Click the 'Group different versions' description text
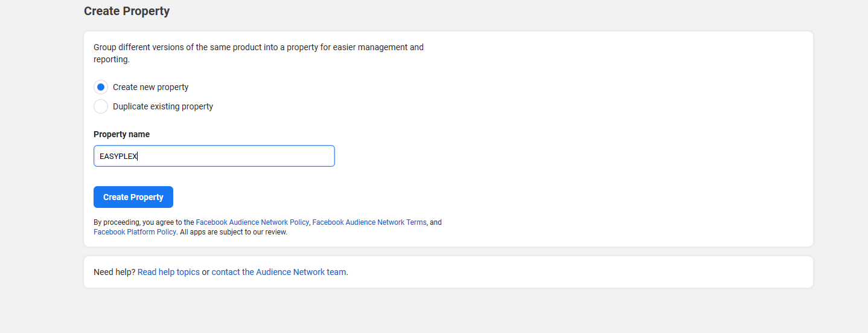The width and height of the screenshot is (868, 333). pyautogui.click(x=258, y=47)
